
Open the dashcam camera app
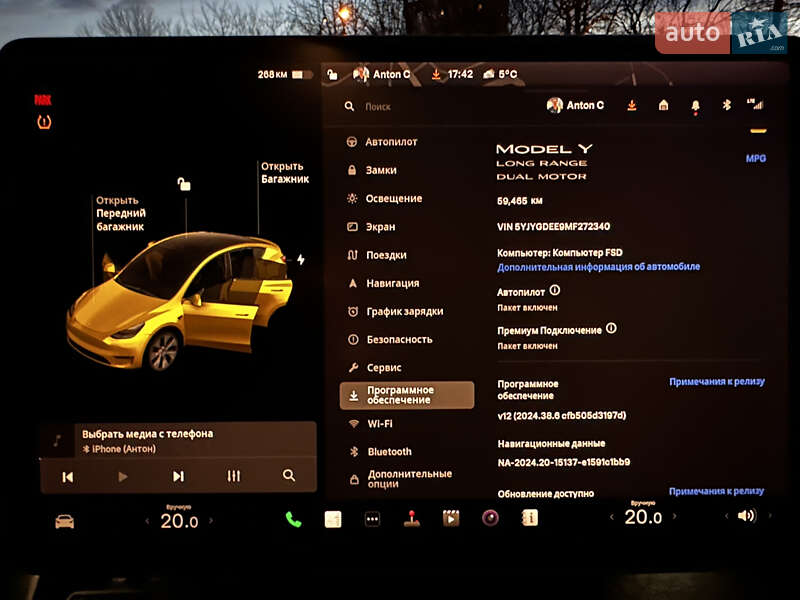point(490,518)
